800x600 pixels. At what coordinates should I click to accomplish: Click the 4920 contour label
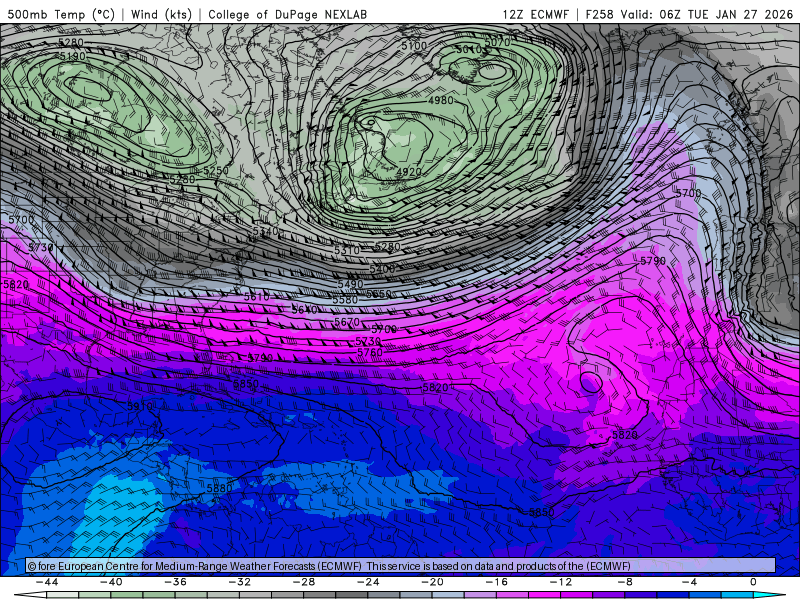coord(409,172)
